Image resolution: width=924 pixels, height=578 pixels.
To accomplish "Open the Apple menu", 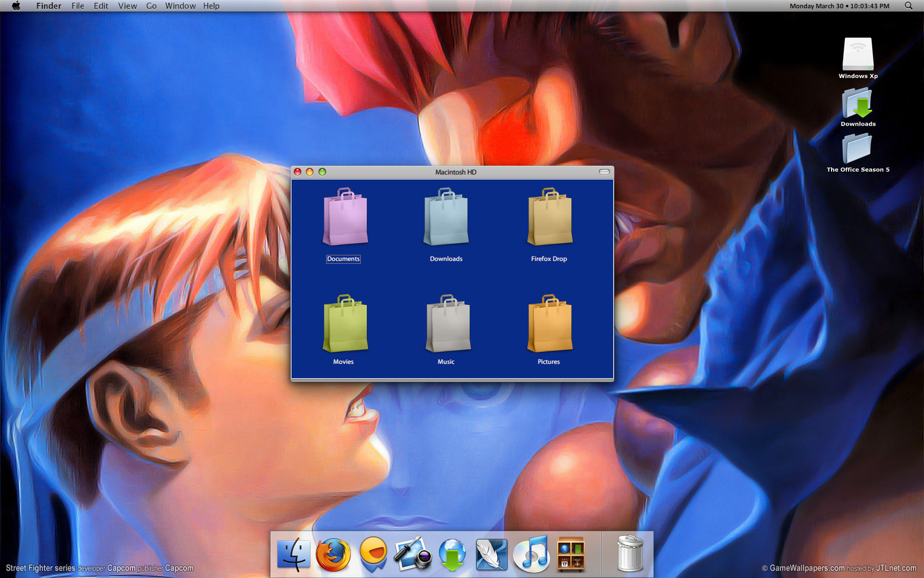I will pyautogui.click(x=16, y=6).
